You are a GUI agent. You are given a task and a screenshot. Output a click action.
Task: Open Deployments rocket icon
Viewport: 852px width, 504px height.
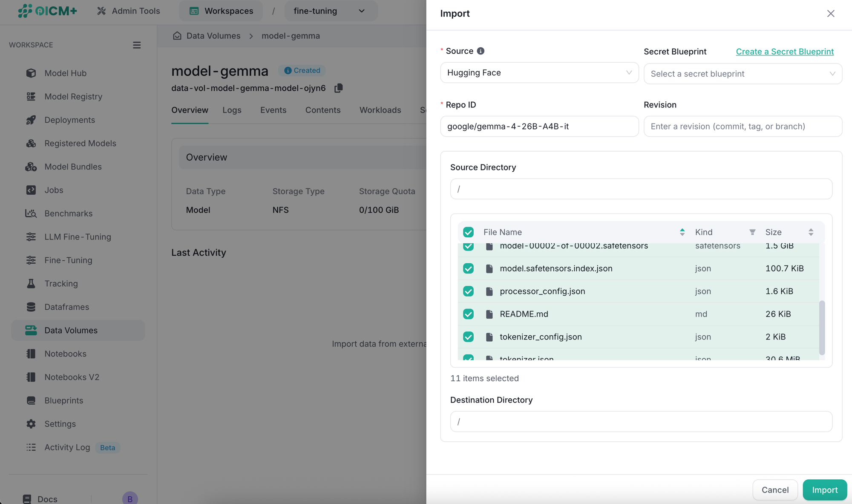click(31, 120)
